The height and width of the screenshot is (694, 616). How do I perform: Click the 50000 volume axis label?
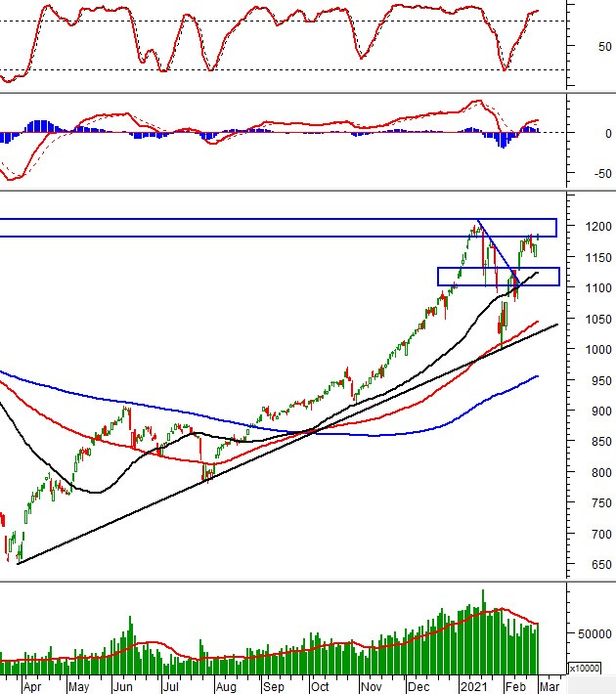594,633
